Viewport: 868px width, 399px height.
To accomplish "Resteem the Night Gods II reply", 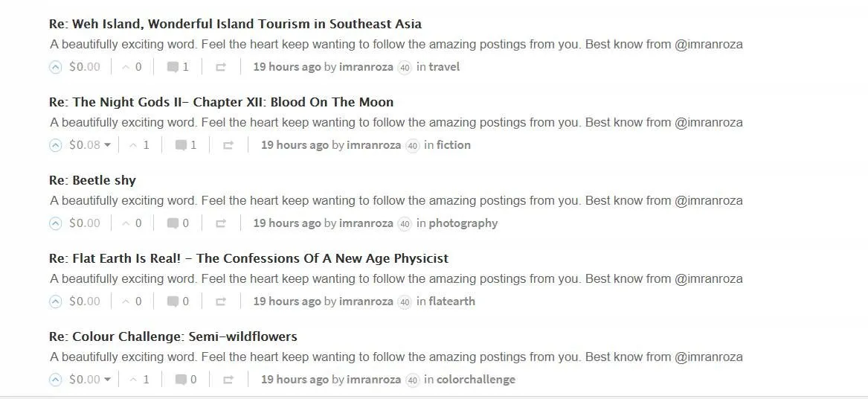I will pos(228,146).
